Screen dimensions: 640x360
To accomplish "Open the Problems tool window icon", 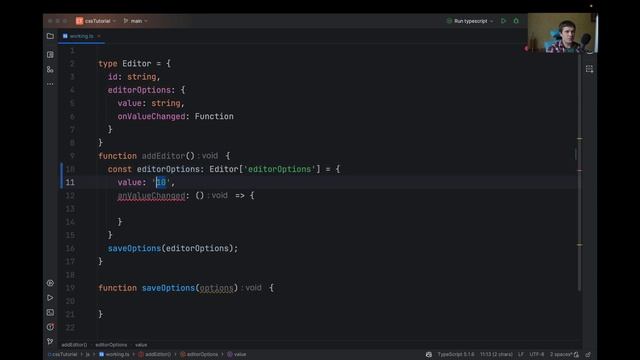I will pos(50,327).
